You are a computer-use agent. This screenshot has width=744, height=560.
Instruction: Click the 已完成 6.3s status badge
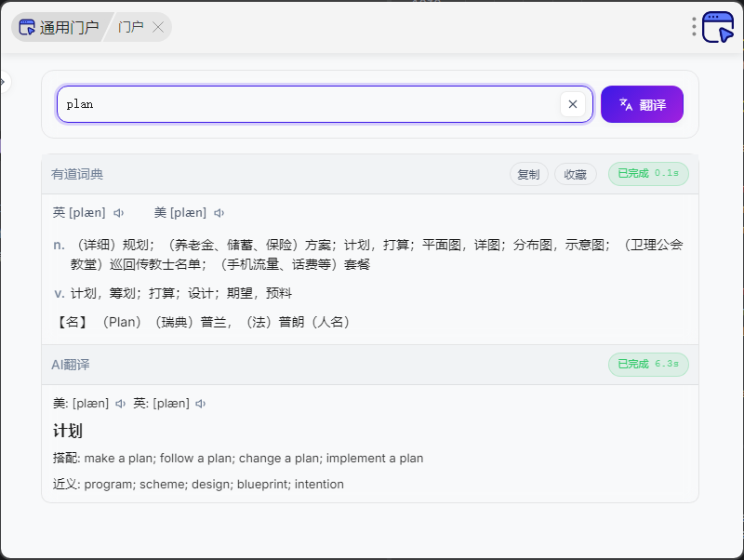coord(648,364)
